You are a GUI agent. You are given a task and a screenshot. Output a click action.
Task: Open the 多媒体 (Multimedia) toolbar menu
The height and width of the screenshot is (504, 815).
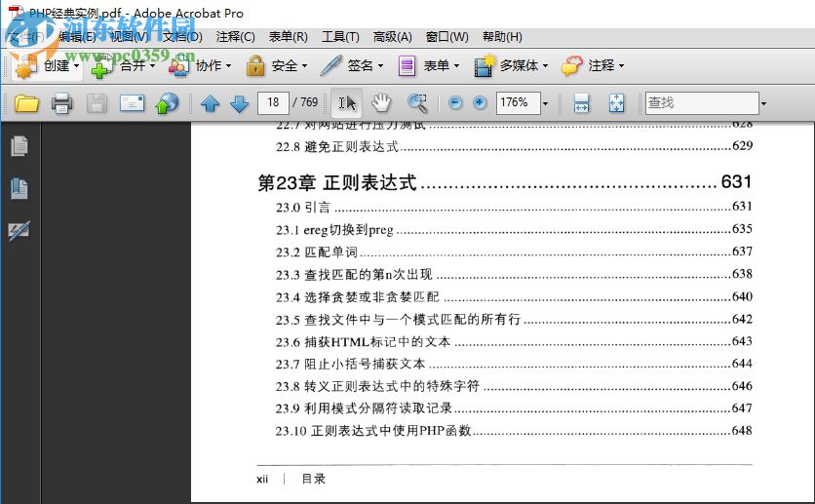point(512,66)
